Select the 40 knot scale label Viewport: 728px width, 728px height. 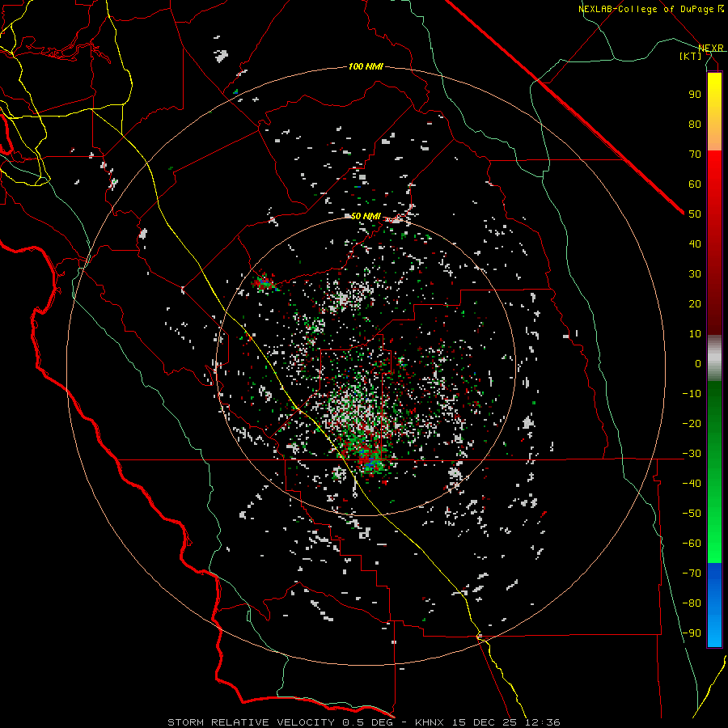coord(695,244)
